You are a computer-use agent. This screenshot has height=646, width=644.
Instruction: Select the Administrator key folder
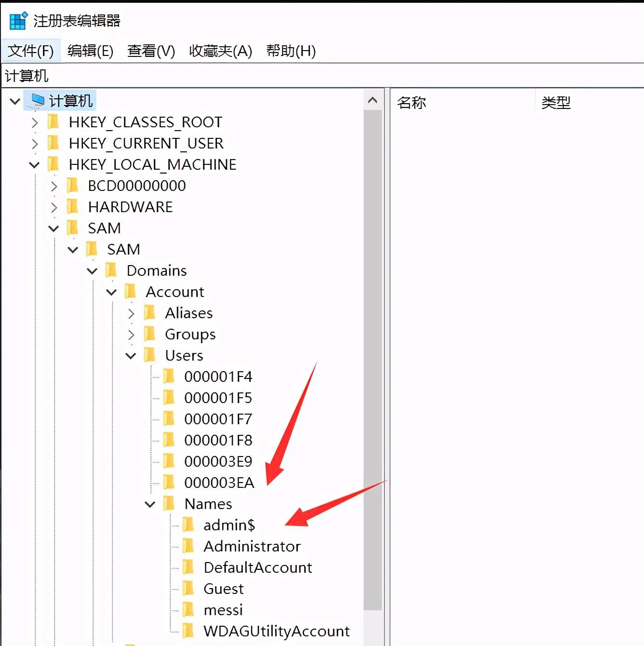coord(252,547)
